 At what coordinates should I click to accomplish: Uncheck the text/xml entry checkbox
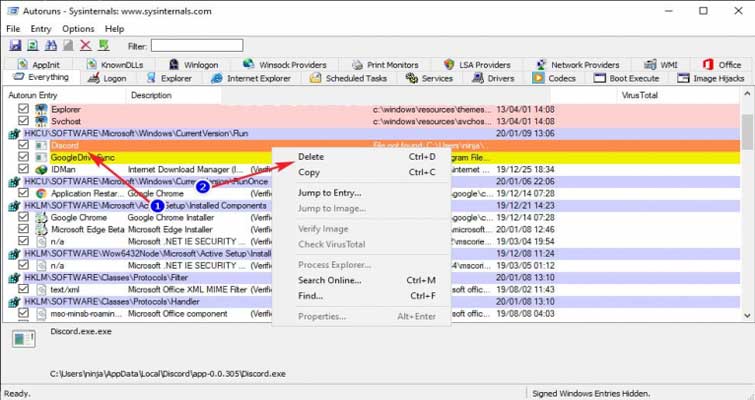click(x=23, y=289)
